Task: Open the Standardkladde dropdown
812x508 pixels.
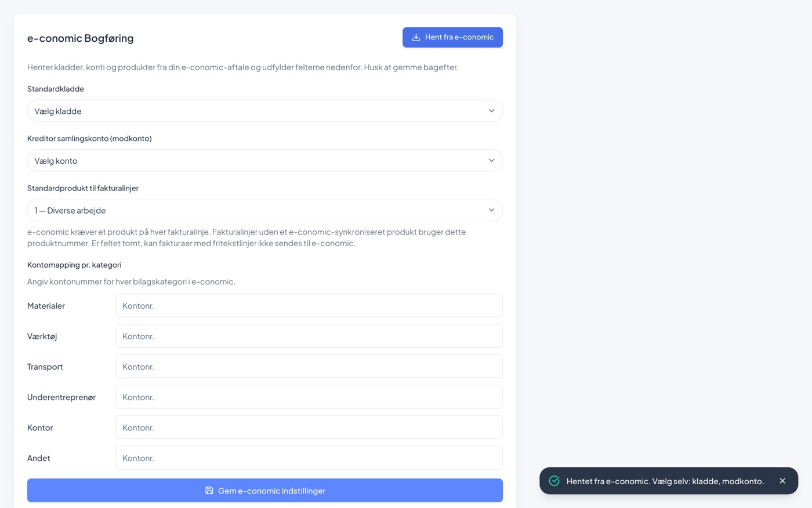Action: point(265,111)
